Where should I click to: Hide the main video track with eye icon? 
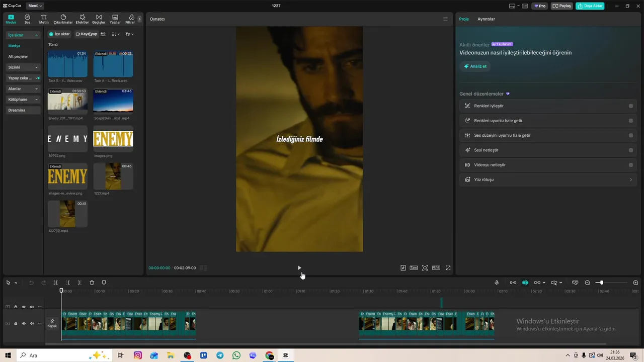coord(24,323)
